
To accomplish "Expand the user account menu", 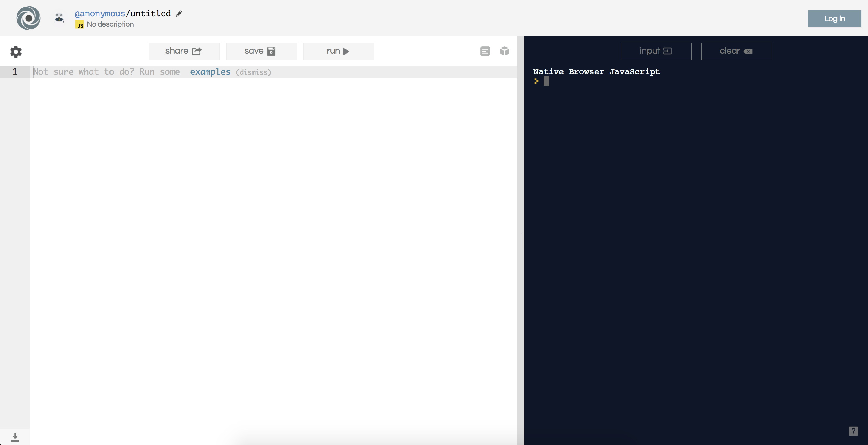I will [x=60, y=17].
